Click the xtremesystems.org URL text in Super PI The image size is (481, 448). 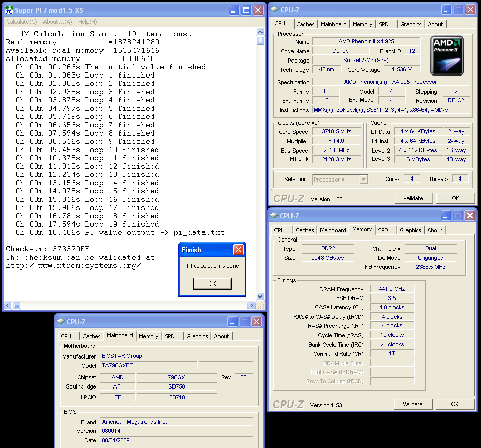74,266
